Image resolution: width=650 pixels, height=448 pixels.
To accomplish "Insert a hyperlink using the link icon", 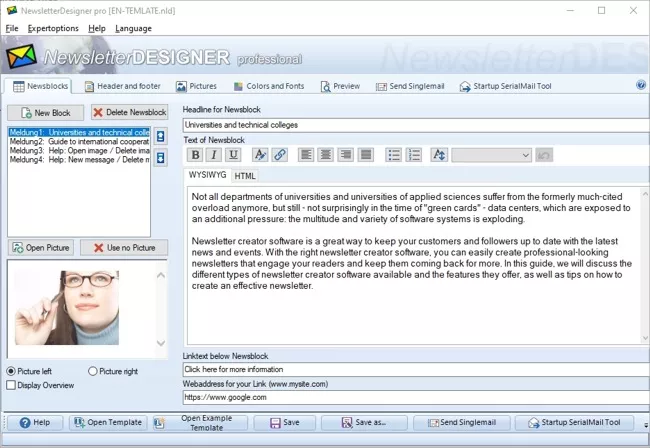I will pos(280,155).
